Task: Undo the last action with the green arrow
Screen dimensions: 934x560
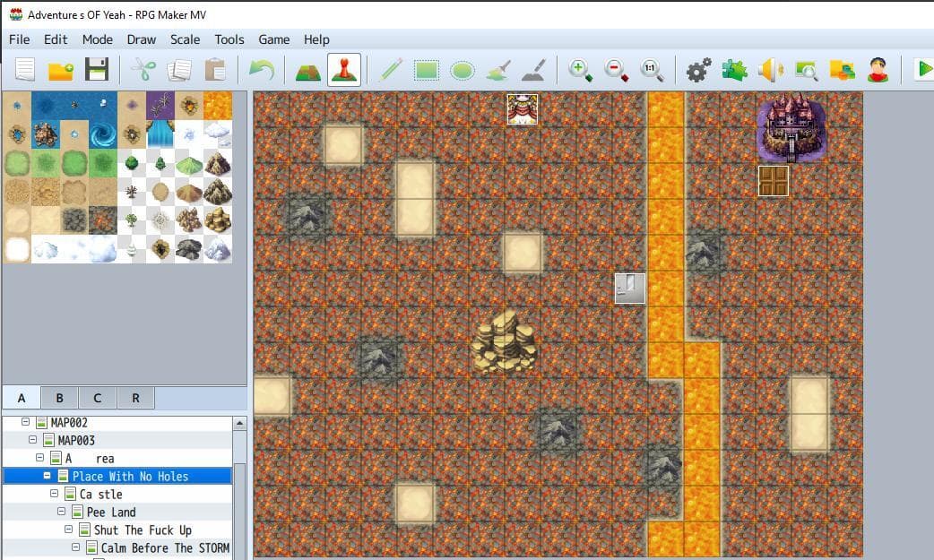Action: pos(262,70)
